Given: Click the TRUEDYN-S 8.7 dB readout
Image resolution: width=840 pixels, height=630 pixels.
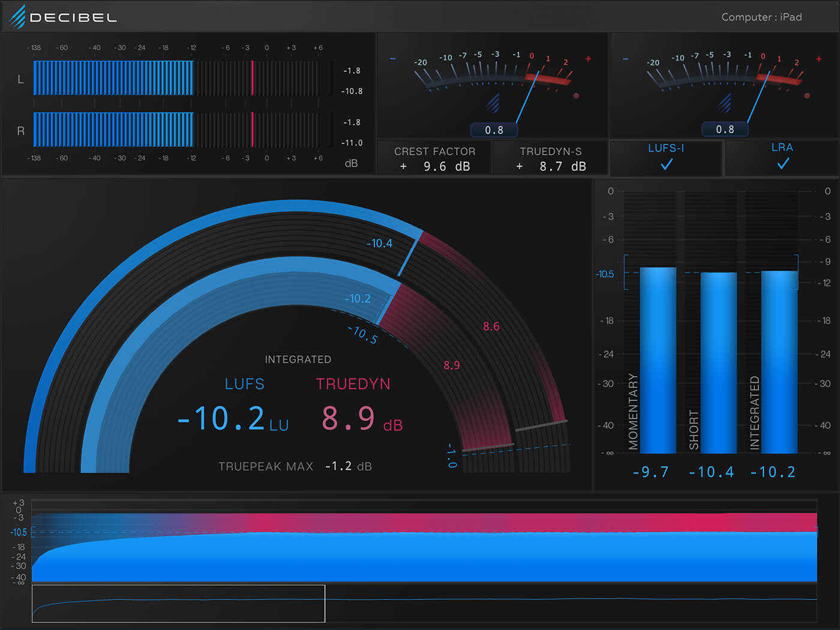Looking at the screenshot, I should tap(550, 158).
